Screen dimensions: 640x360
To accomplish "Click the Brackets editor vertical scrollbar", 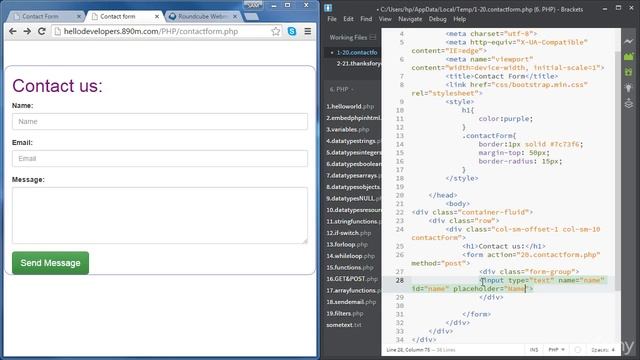I will pyautogui.click(x=617, y=171).
